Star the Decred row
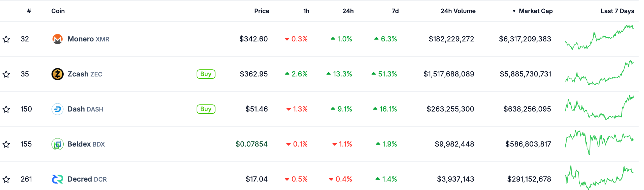 coord(6,180)
